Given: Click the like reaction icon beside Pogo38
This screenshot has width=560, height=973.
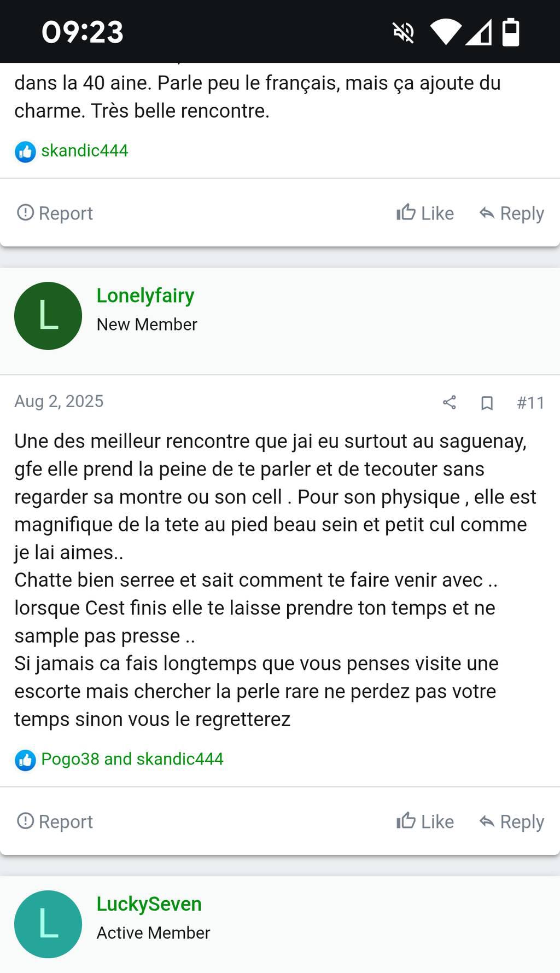Looking at the screenshot, I should tap(25, 760).
